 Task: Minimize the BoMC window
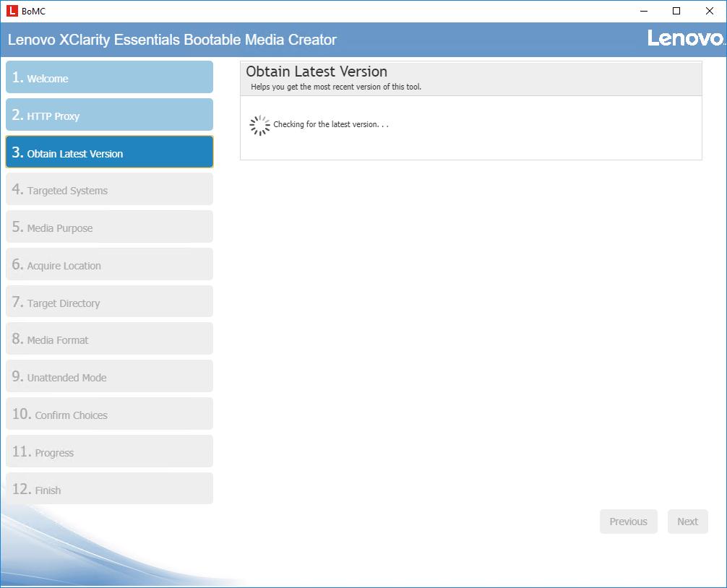coord(644,11)
